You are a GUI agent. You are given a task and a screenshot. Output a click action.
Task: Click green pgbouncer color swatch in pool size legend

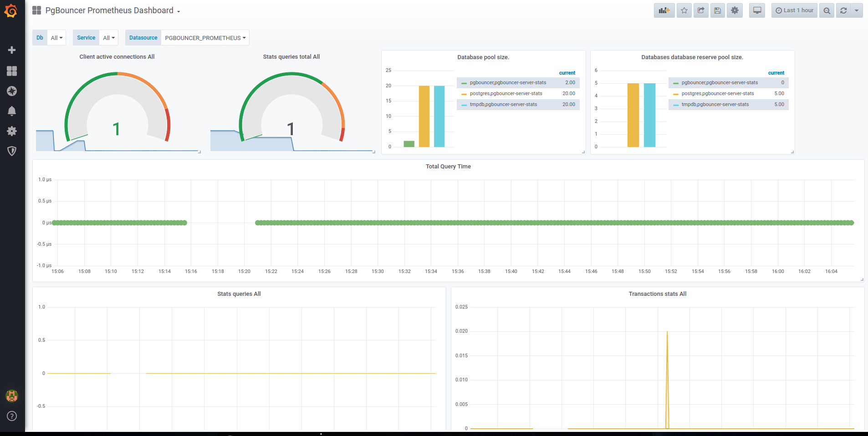464,83
